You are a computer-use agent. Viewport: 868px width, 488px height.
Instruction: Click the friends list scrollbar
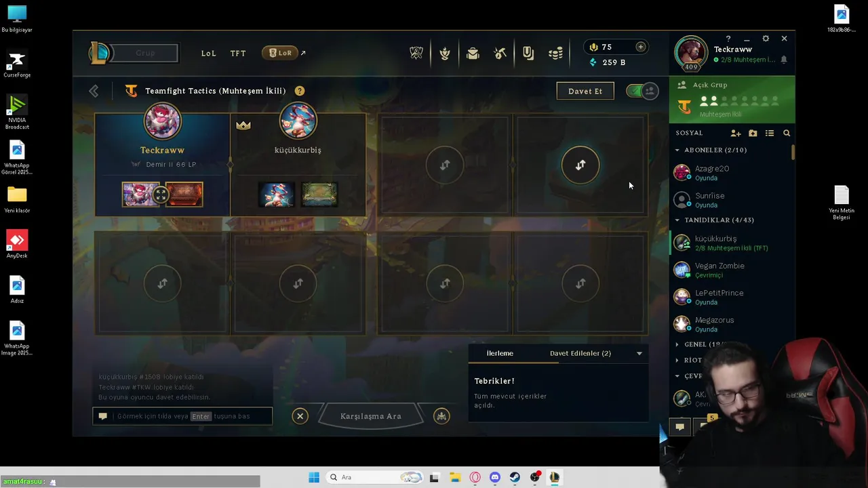[x=793, y=152]
